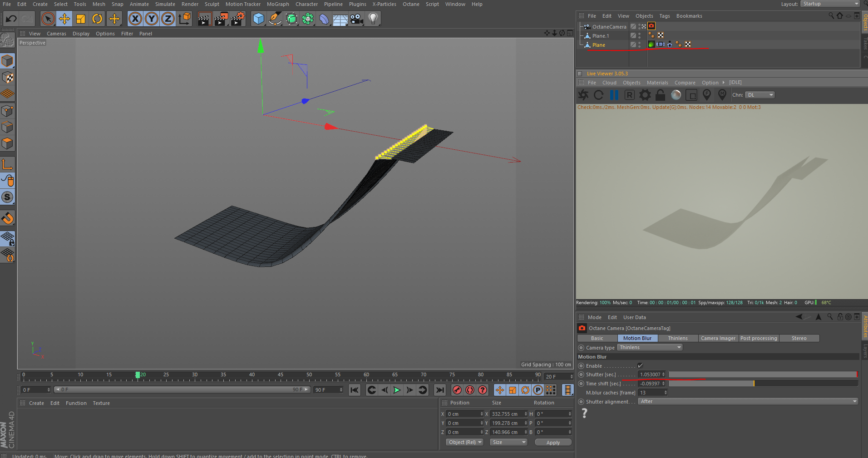This screenshot has width=868, height=458.
Task: Click the Apply button
Action: pyautogui.click(x=552, y=443)
